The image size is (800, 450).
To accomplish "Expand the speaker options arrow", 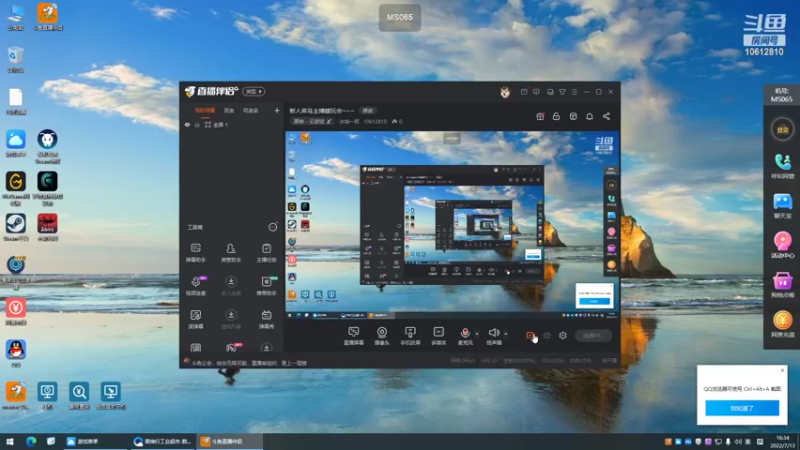I will pos(506,334).
